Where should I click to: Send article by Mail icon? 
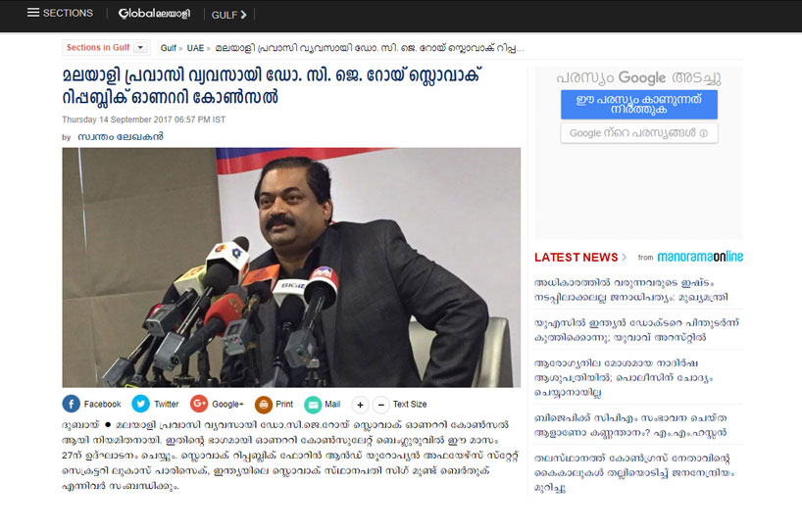click(x=313, y=405)
